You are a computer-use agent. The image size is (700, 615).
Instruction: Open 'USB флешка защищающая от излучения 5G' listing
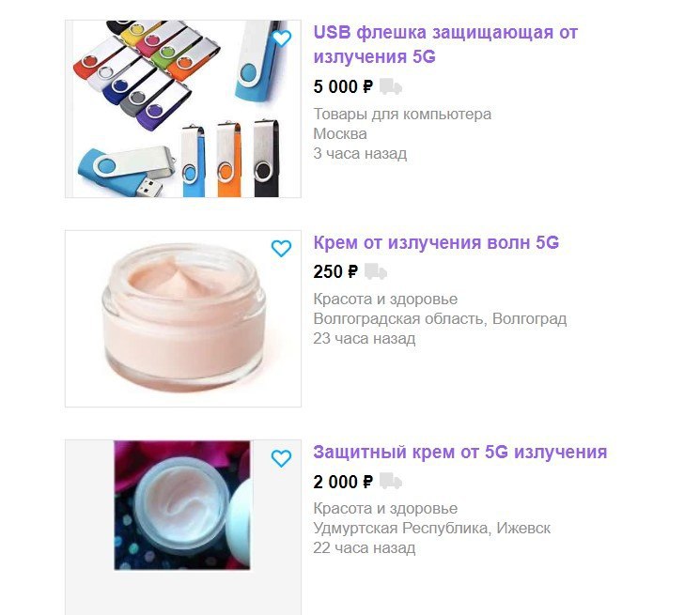(x=445, y=44)
